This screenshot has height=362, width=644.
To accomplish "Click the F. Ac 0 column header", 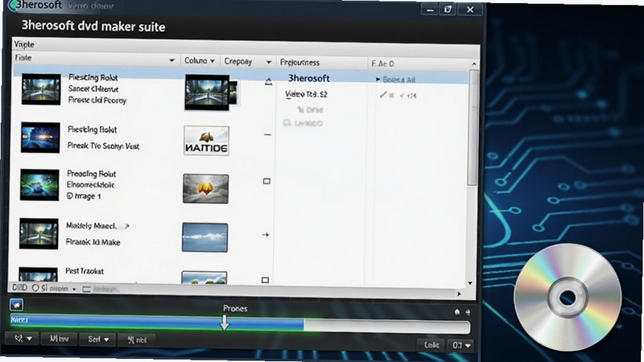I will [x=382, y=64].
